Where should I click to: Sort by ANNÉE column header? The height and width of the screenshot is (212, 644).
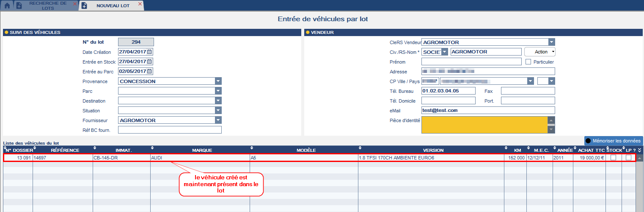tap(563, 150)
